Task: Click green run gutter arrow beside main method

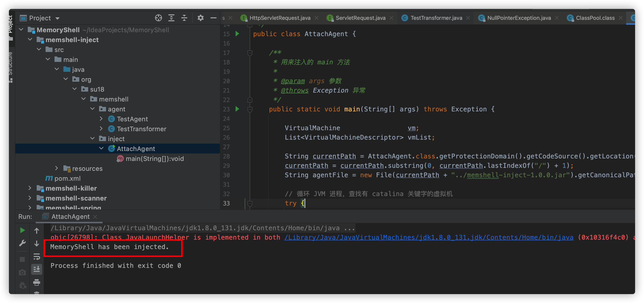Action: pyautogui.click(x=237, y=109)
